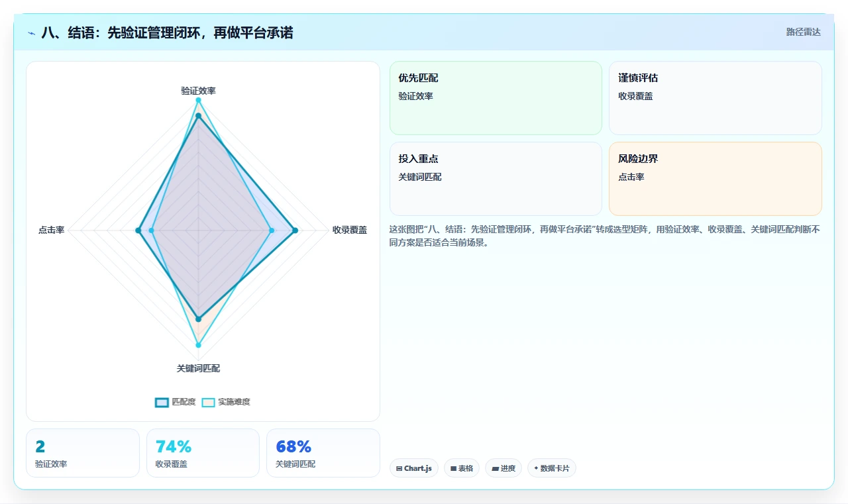This screenshot has width=848, height=504.
Task: Open the 投入重点 card
Action: 496,179
